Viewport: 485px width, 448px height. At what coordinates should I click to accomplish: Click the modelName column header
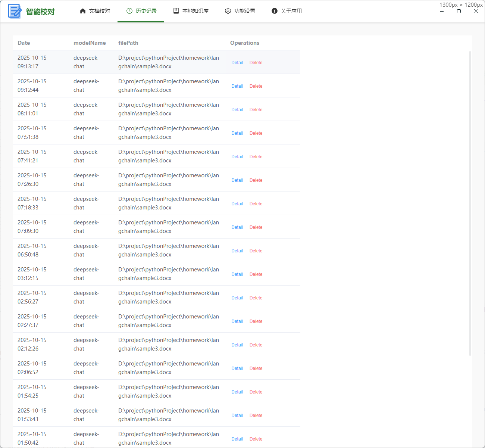click(x=90, y=43)
